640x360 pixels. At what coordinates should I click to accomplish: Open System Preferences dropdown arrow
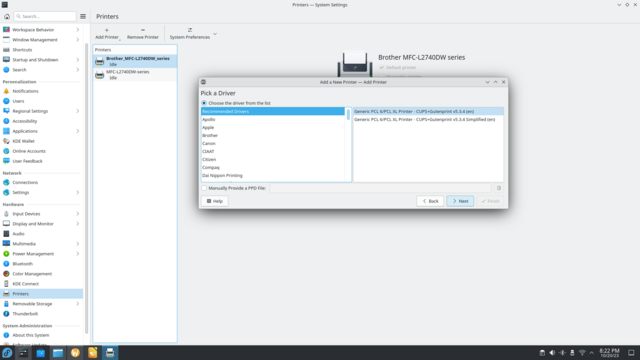click(x=215, y=34)
